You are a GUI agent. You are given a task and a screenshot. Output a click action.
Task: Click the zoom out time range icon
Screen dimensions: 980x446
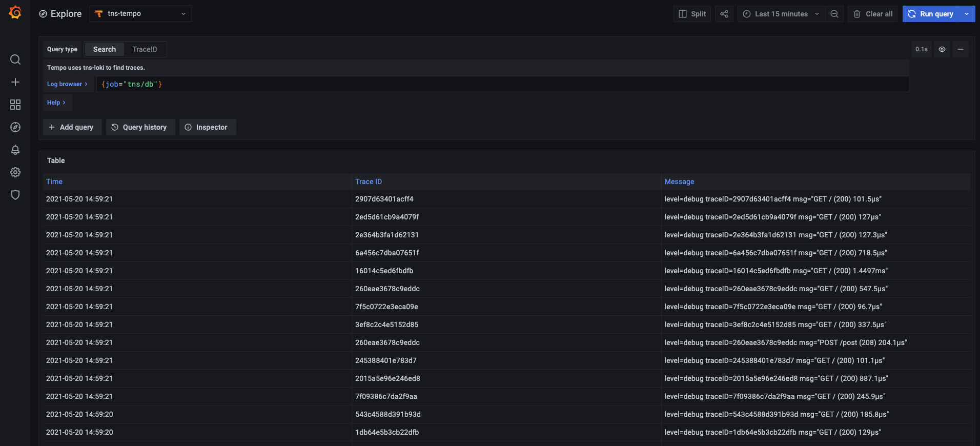(834, 14)
